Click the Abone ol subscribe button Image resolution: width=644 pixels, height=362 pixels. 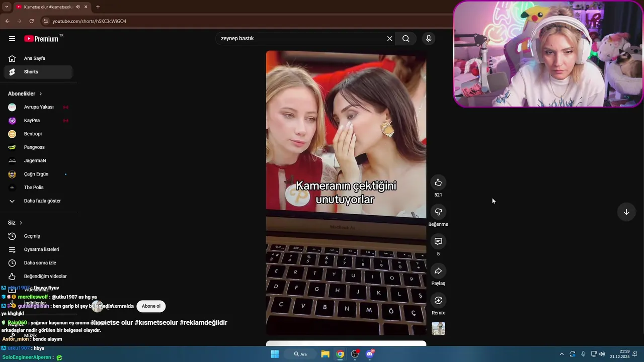151,306
